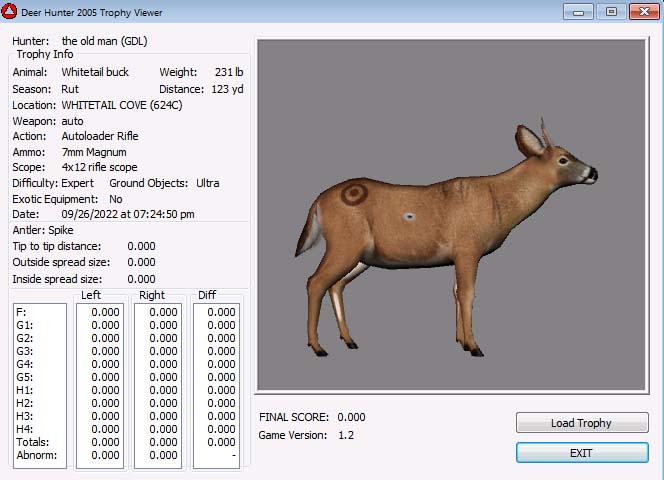This screenshot has width=664, height=480.
Task: Maximize the Trophy Viewer window
Action: point(610,12)
